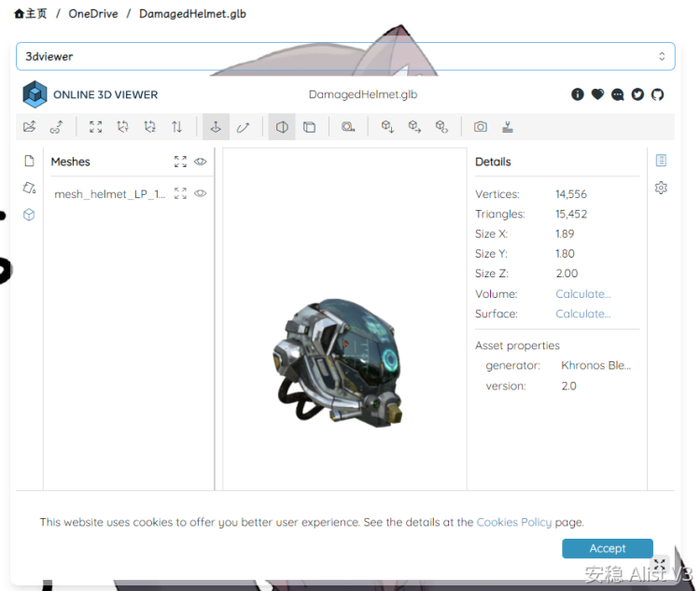Click the export model icon
700x591 pixels.
[x=508, y=127]
